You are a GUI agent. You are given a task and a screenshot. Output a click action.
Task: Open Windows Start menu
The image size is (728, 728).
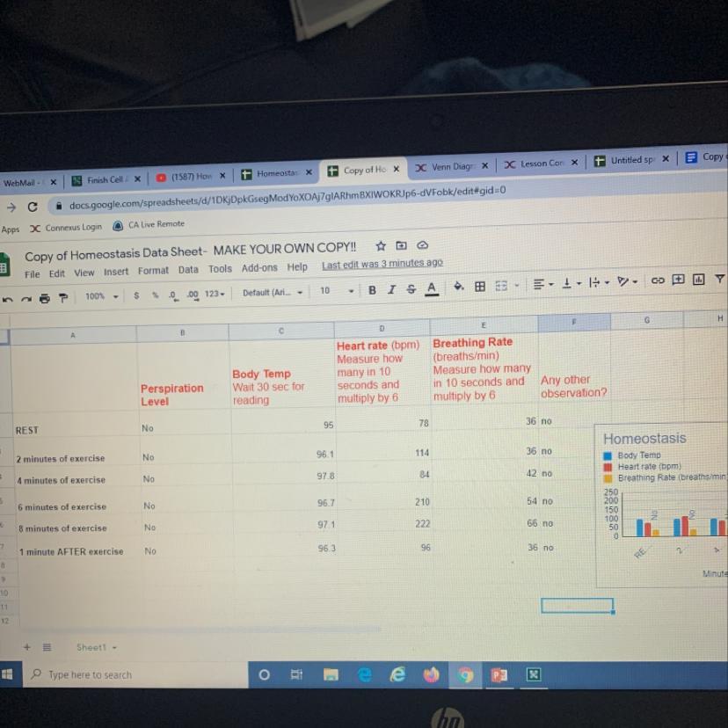[7, 674]
